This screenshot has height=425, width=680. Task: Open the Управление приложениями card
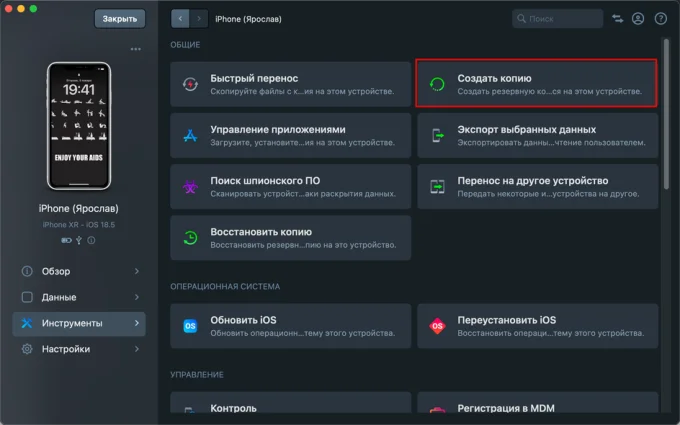pyautogui.click(x=291, y=136)
